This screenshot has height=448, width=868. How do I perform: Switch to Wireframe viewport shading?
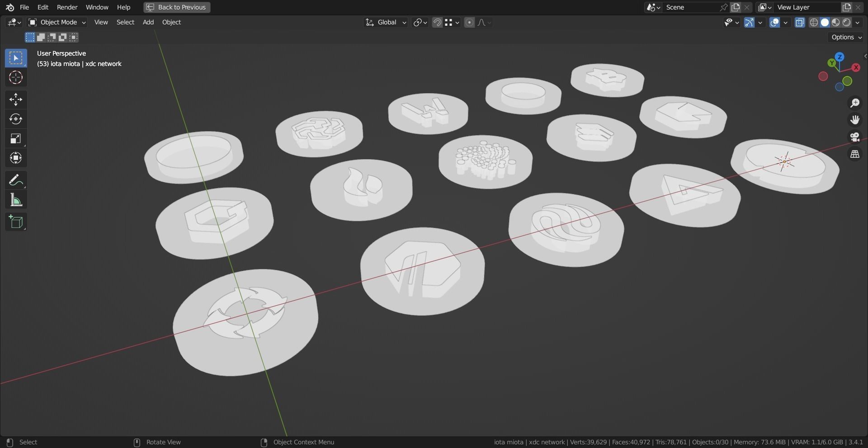tap(814, 22)
